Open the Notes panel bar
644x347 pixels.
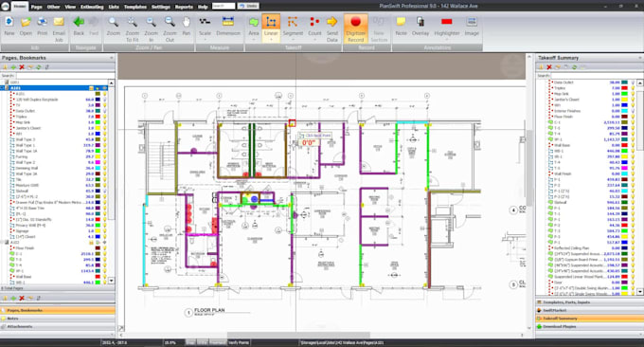pos(58,319)
